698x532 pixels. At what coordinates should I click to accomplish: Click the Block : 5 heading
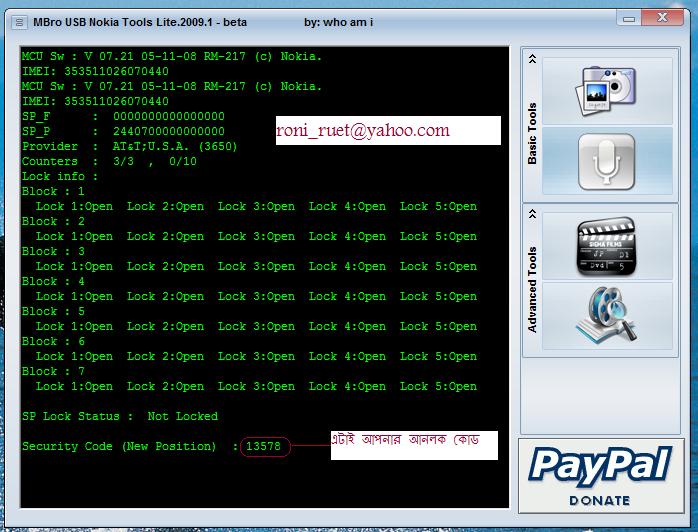click(53, 311)
